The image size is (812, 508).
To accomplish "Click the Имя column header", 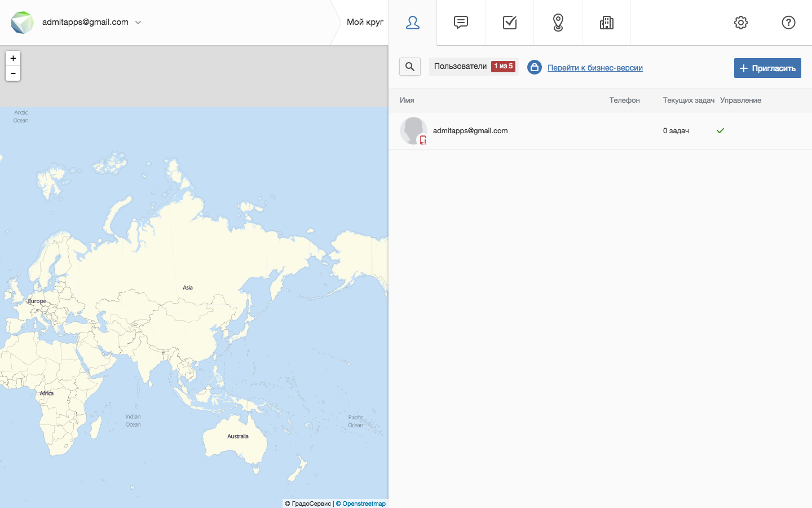I will pos(407,100).
